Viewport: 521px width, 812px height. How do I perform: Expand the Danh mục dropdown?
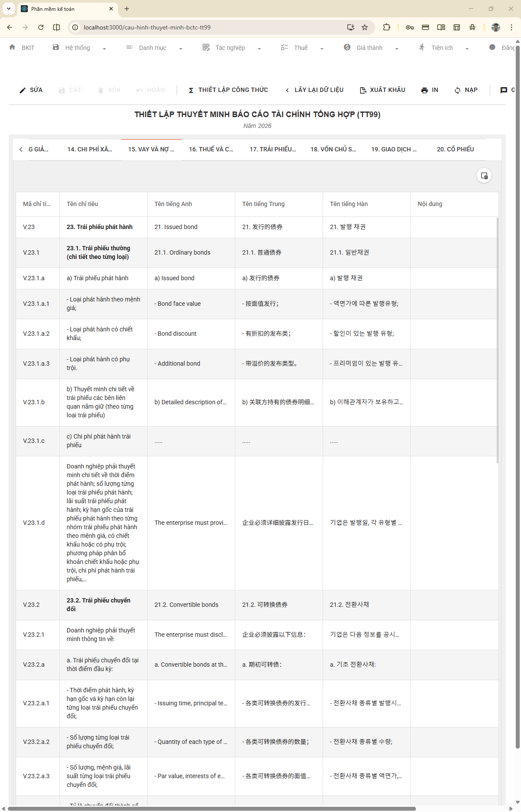point(154,48)
